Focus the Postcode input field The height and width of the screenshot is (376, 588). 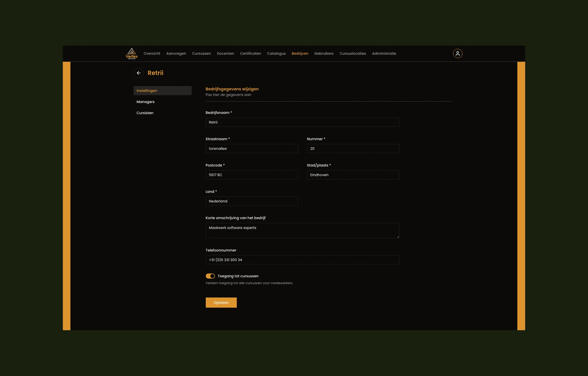pos(252,175)
